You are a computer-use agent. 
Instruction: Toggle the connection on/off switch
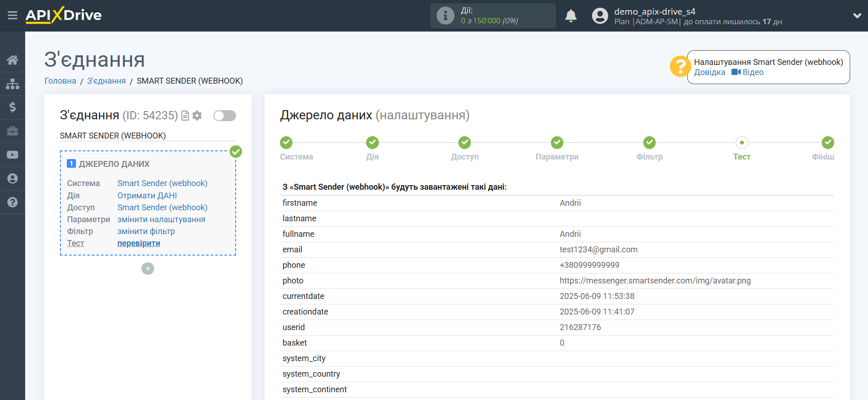tap(225, 116)
